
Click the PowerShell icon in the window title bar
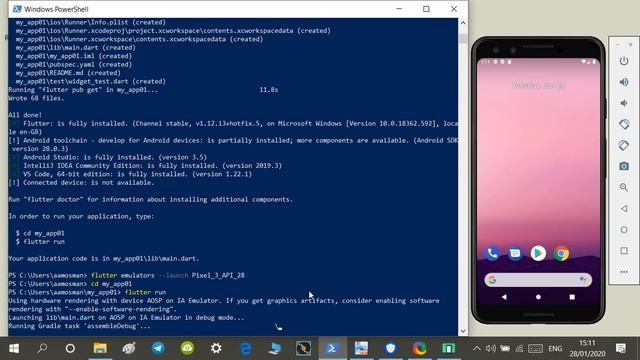coord(17,9)
